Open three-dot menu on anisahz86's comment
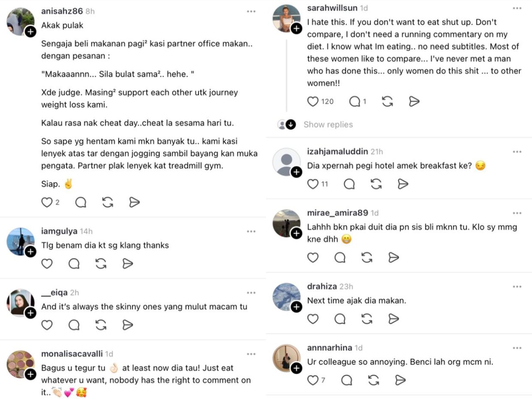The height and width of the screenshot is (401, 532). [251, 12]
